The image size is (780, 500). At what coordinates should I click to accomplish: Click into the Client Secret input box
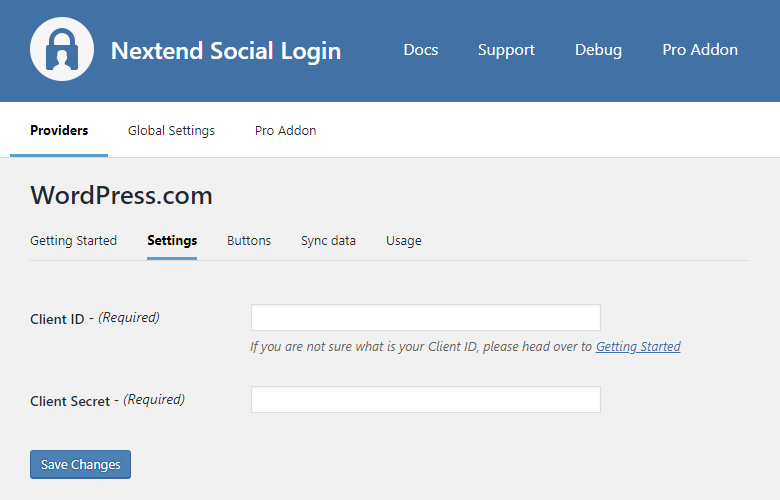[x=425, y=400]
